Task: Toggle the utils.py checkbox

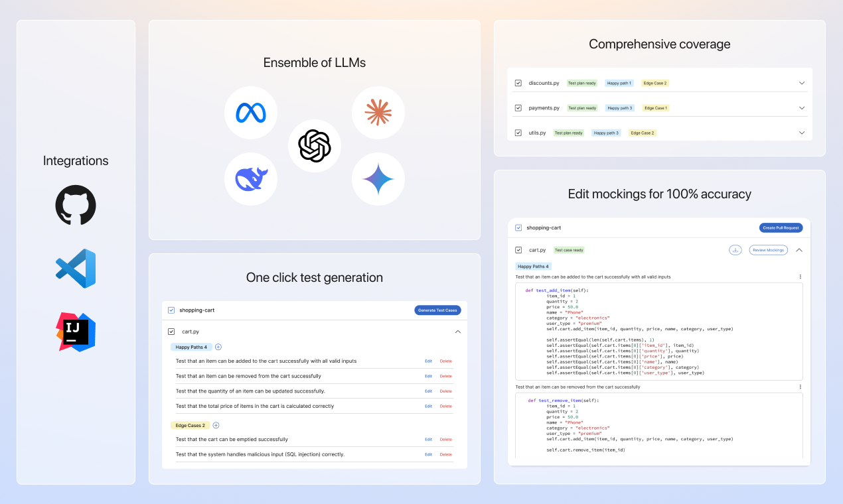Action: [518, 133]
